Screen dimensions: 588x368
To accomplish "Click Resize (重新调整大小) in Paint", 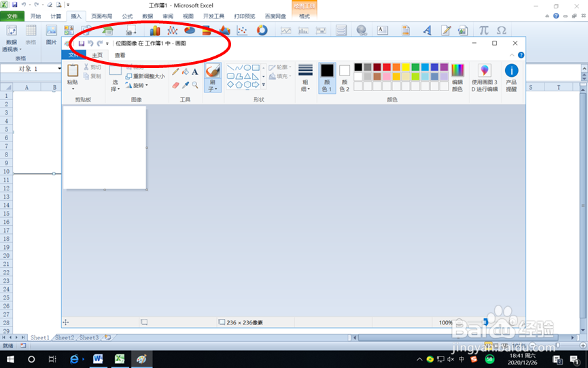I will [x=145, y=76].
